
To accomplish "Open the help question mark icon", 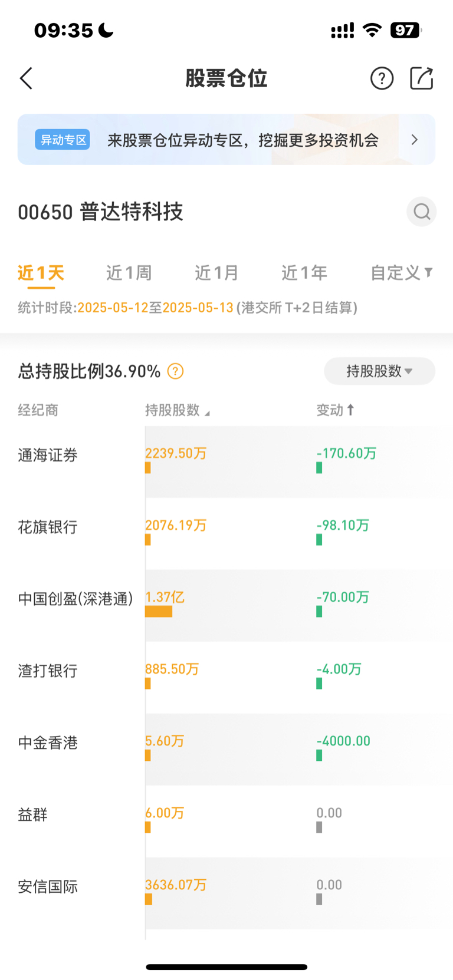I will tap(382, 78).
